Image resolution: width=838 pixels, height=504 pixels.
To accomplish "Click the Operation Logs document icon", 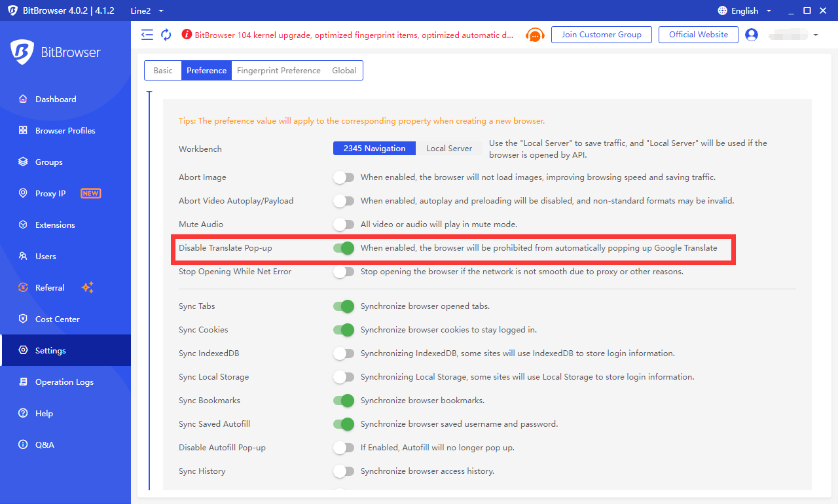I will [x=23, y=382].
